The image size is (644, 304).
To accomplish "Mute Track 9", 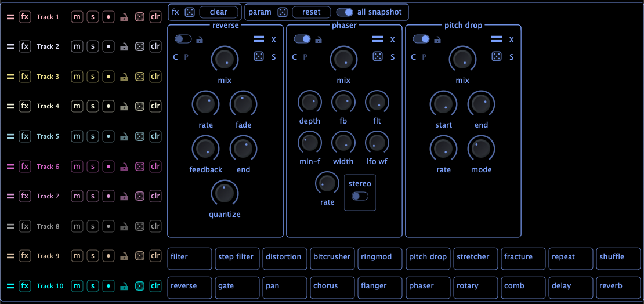I will (x=77, y=256).
